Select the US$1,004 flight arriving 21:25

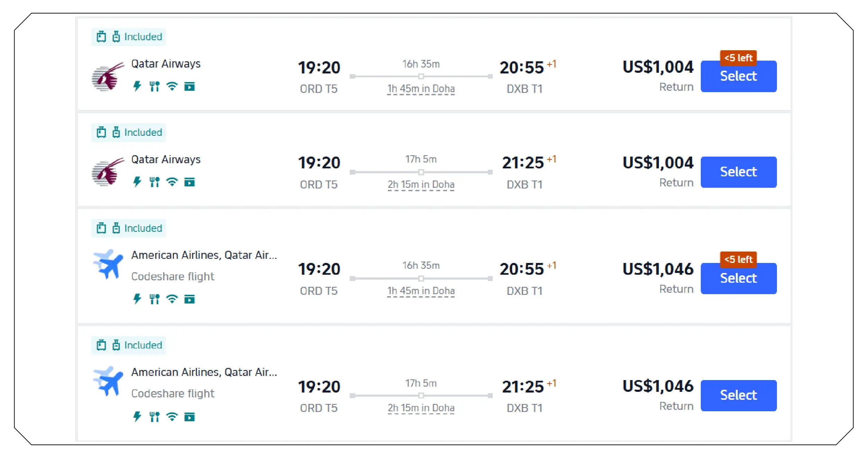[738, 172]
